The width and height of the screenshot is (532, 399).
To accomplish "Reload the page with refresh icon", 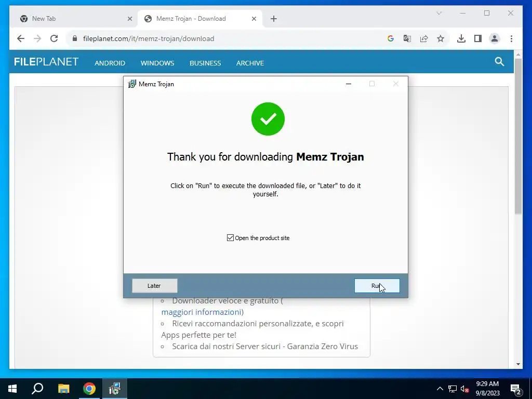I will click(54, 38).
